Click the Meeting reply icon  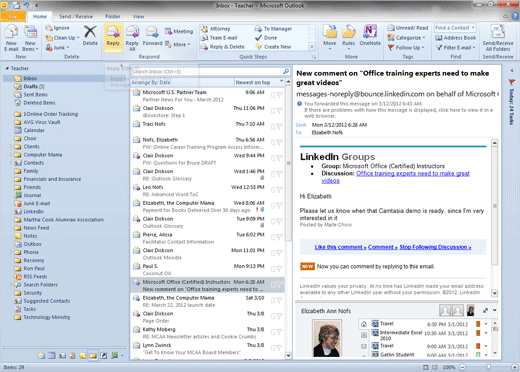pyautogui.click(x=168, y=31)
